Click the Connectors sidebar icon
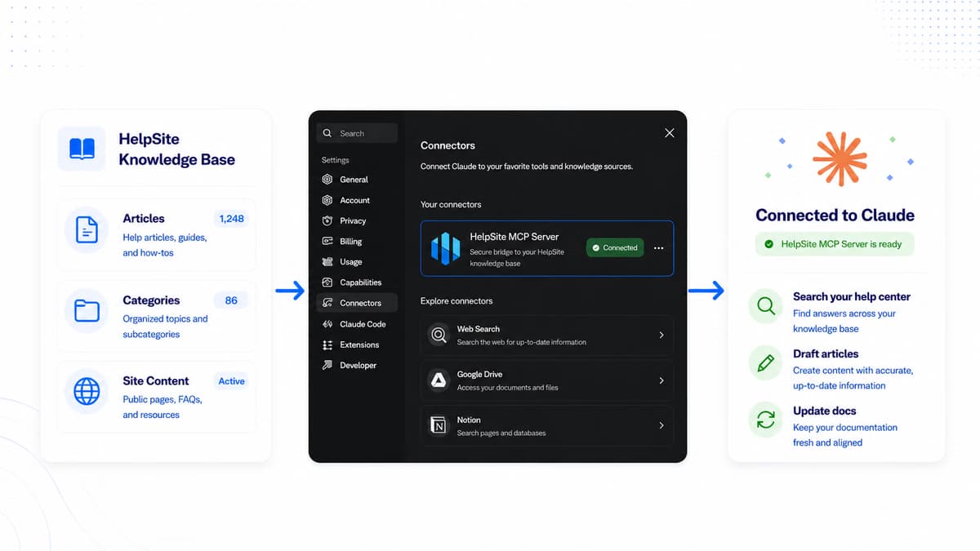Image resolution: width=980 pixels, height=551 pixels. click(327, 303)
